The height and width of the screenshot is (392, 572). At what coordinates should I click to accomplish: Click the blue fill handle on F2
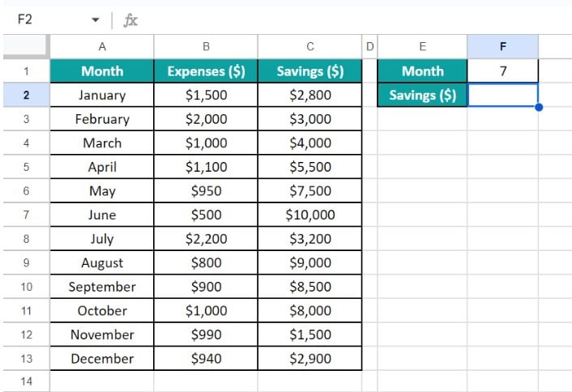point(539,107)
